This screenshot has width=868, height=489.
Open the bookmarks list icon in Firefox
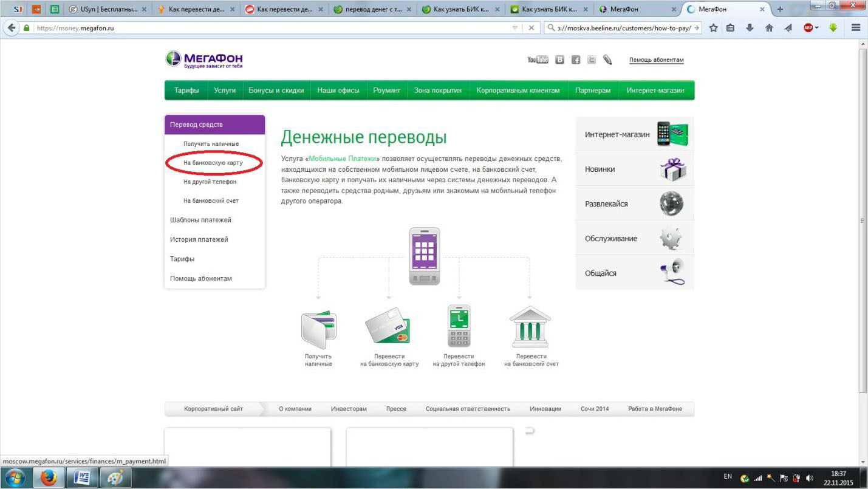731,28
